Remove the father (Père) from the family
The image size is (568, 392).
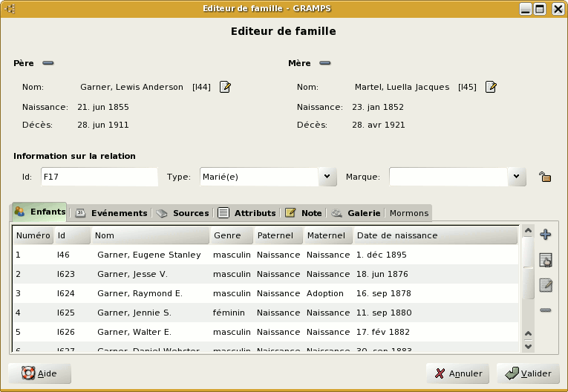48,63
